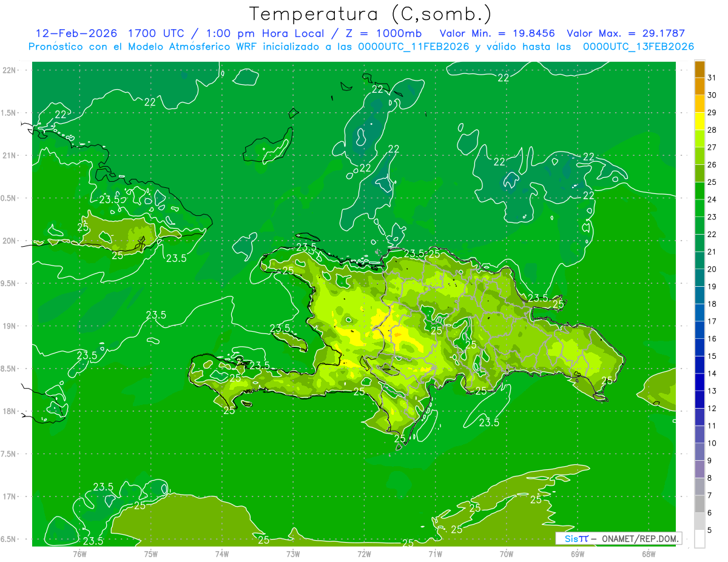Click the lime legend swatch between 27 and 28
Viewport: 728px width, 562px height.
699,139
